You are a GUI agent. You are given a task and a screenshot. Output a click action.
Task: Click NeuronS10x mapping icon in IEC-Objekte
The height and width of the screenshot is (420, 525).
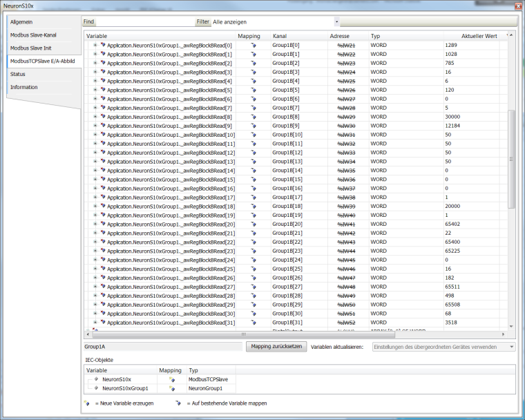pyautogui.click(x=170, y=379)
